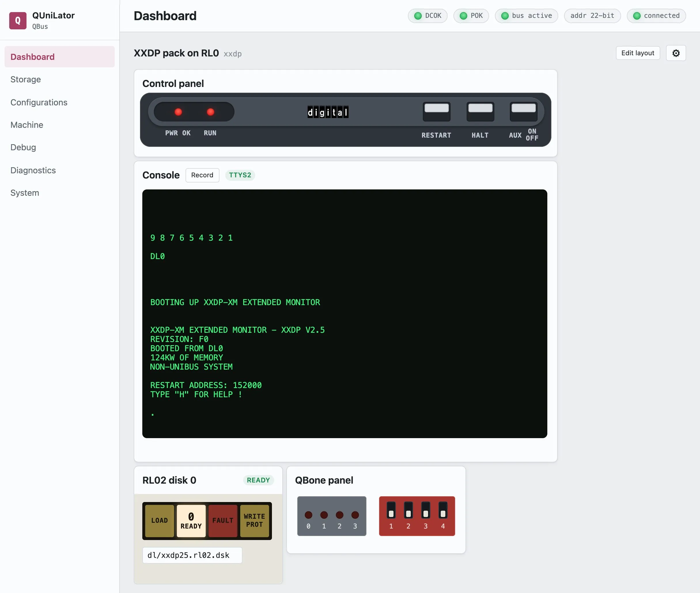The width and height of the screenshot is (700, 593).
Task: Click 'REVISION: F0' in the console
Action: pos(179,339)
